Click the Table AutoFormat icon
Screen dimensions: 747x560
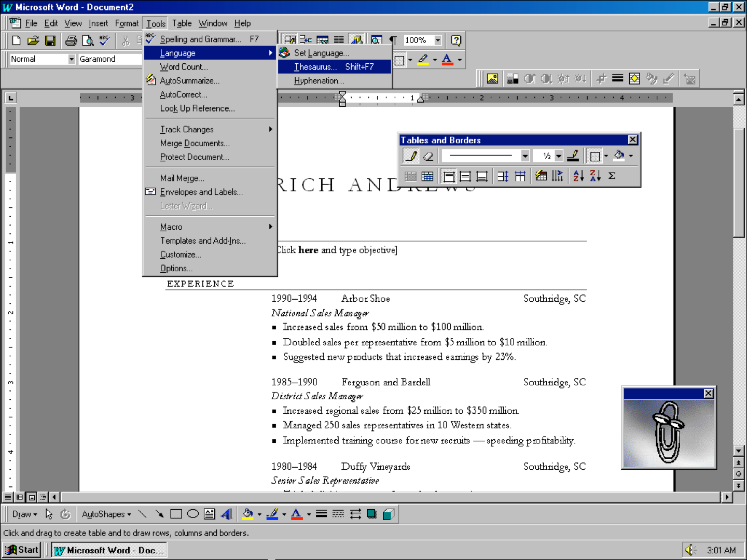click(x=541, y=176)
